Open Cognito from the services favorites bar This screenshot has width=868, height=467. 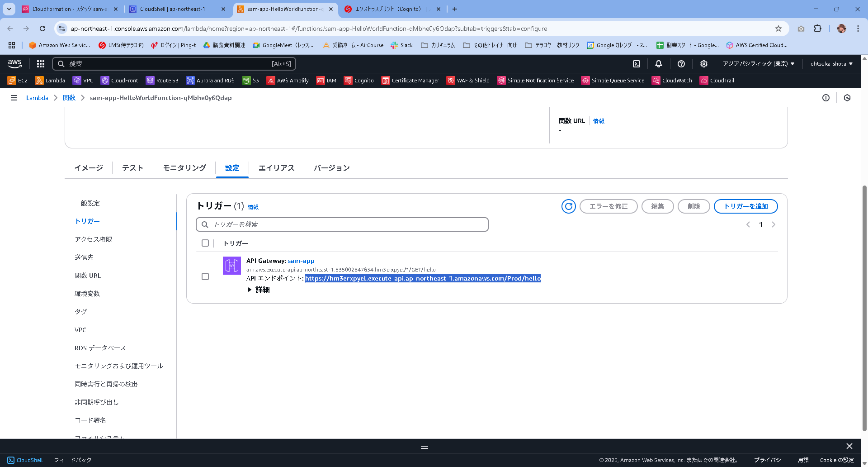[359, 80]
